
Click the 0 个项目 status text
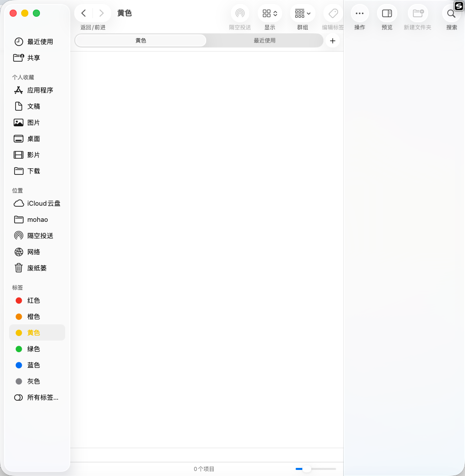(204, 469)
